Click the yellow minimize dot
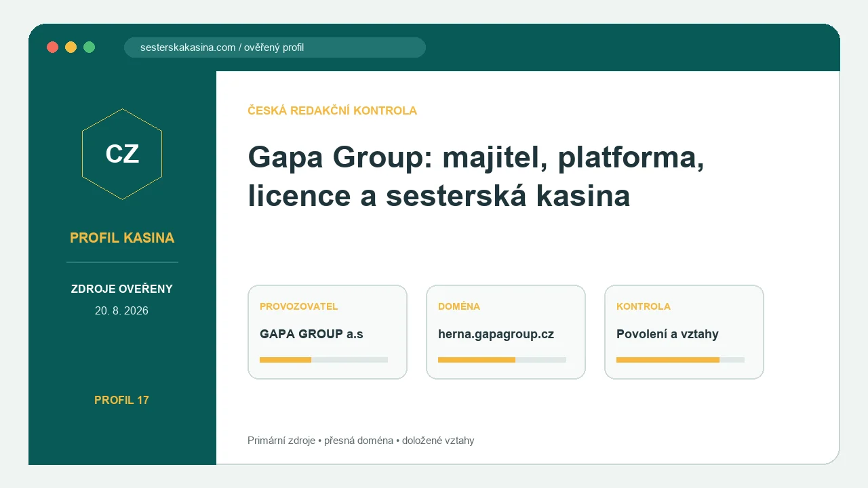Image resolution: width=868 pixels, height=488 pixels. (71, 47)
